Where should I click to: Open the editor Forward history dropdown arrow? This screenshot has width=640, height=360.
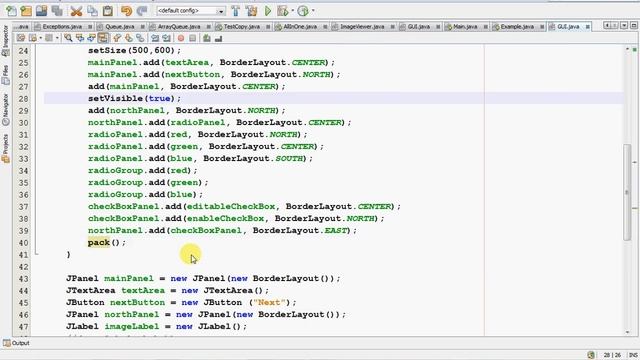click(x=57, y=38)
